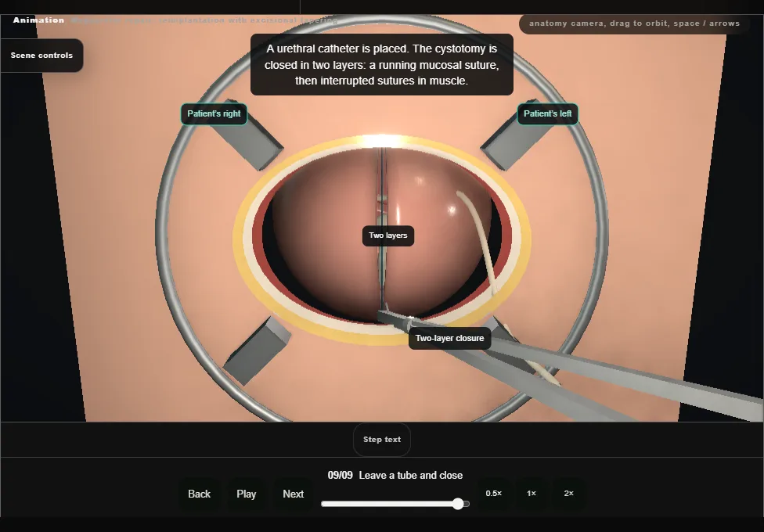This screenshot has height=532, width=764.
Task: Set playback speed to 1×
Action: click(x=532, y=494)
